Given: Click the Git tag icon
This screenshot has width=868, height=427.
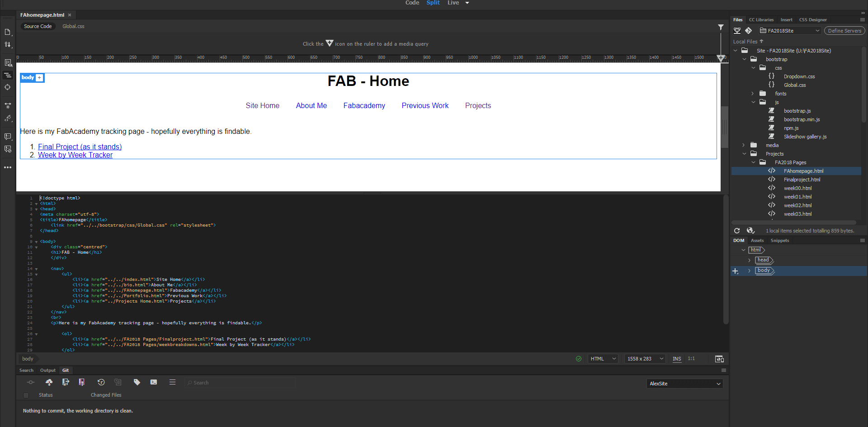Looking at the screenshot, I should pos(137,382).
